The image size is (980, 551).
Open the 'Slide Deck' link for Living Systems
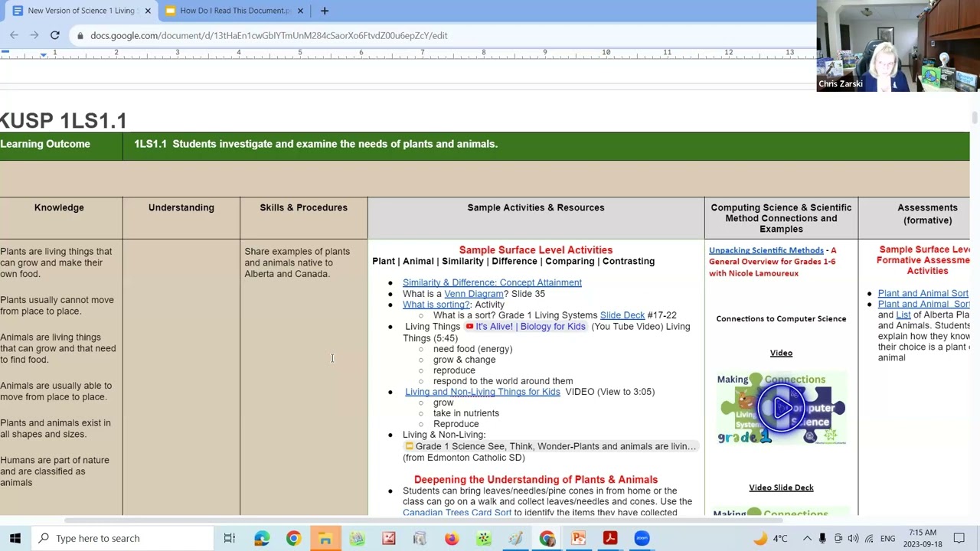point(622,315)
